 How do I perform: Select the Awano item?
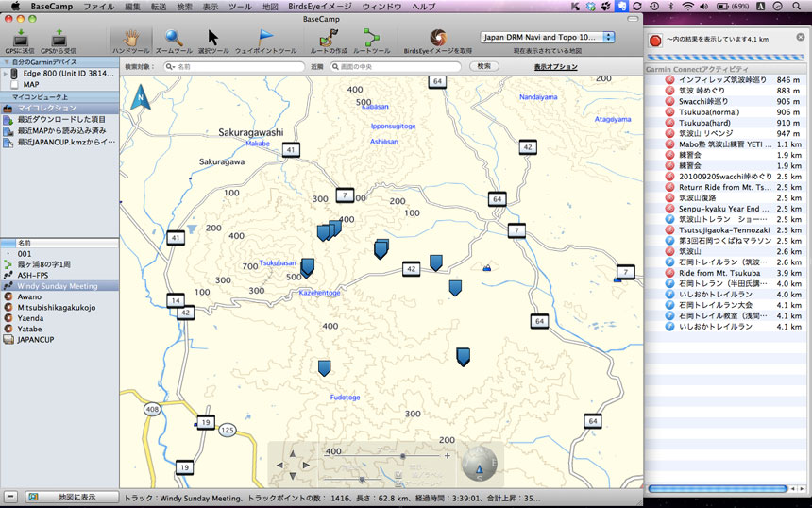point(59,296)
